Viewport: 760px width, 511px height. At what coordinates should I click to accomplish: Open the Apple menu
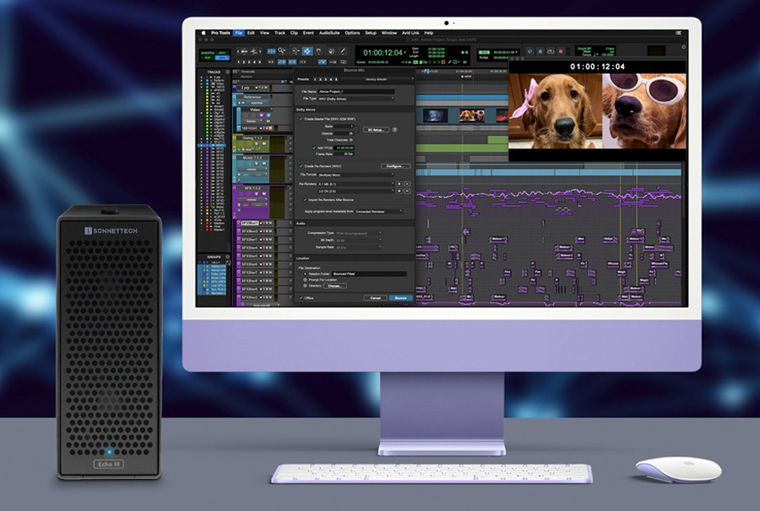point(204,33)
